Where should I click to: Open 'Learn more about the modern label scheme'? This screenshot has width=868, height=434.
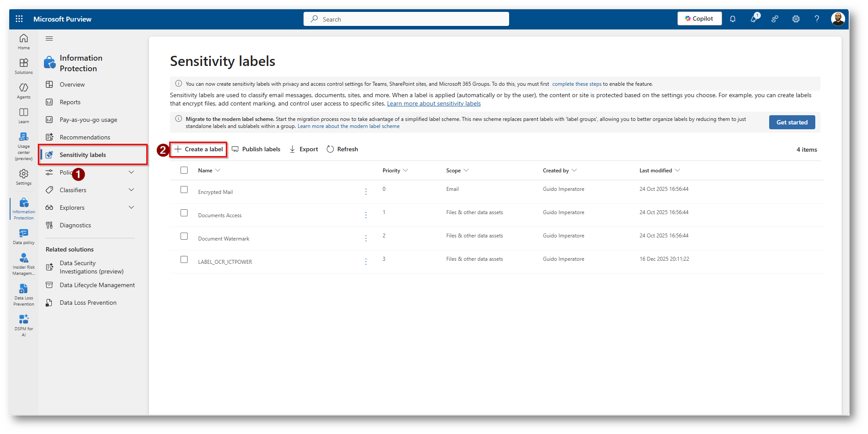pos(349,126)
